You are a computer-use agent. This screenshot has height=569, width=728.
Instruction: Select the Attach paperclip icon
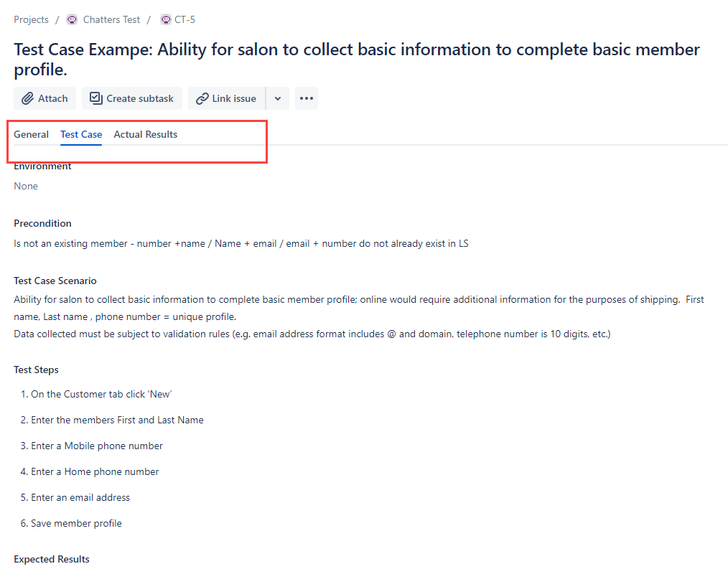28,98
